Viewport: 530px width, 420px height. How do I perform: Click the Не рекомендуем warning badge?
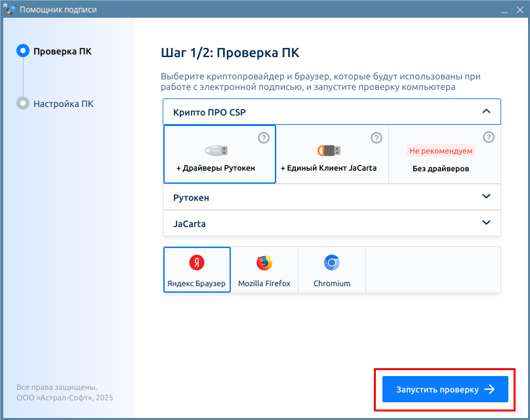point(441,151)
